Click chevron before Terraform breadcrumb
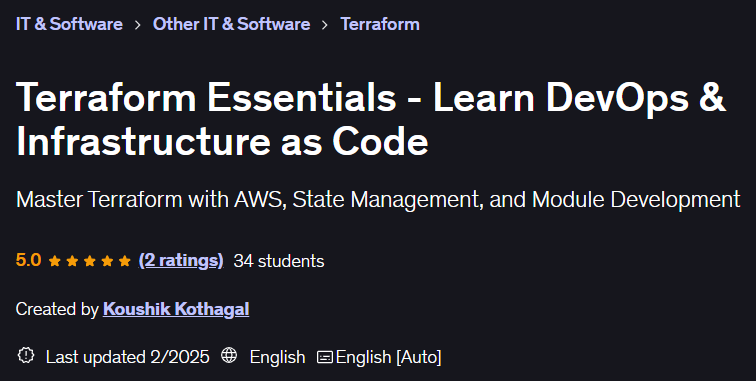Screen dimensions: 756x381 tap(325, 25)
